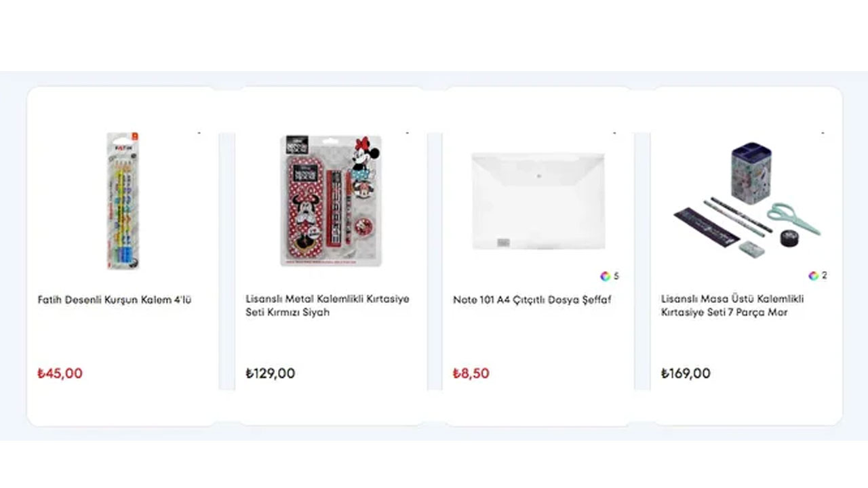868x488 pixels.
Task: Click the color count 2 on desk set card
Action: [x=824, y=275]
